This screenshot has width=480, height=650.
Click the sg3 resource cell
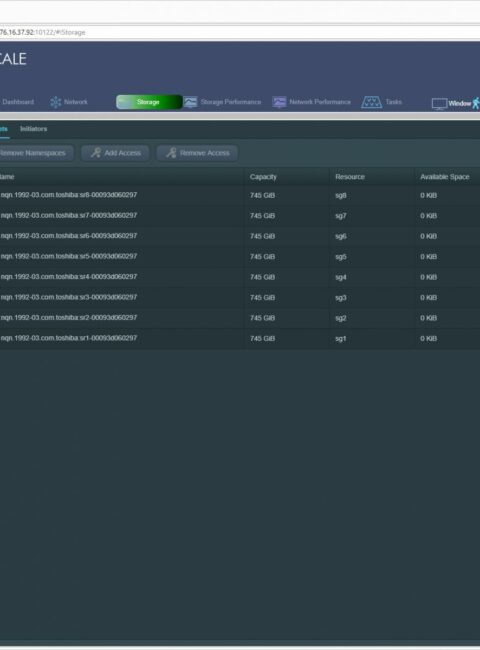pos(341,298)
